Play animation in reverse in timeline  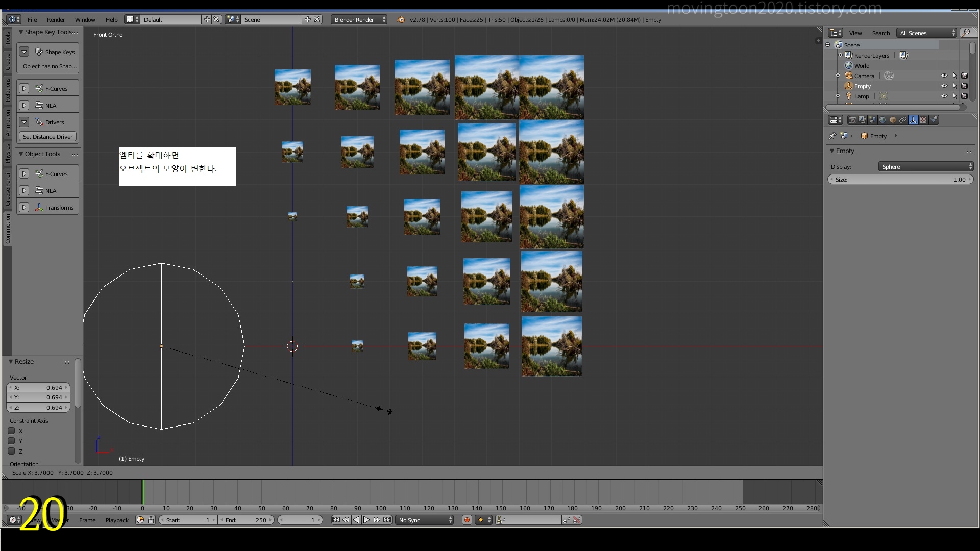[356, 520]
